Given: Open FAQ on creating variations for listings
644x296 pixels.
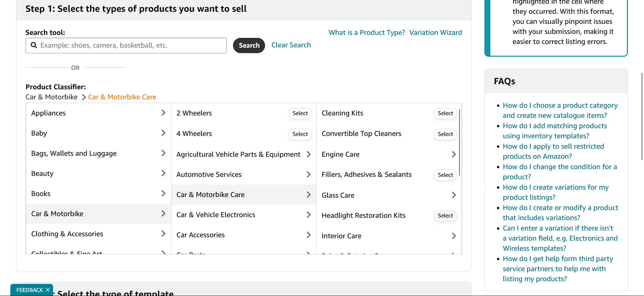Looking at the screenshot, I should pos(555,192).
